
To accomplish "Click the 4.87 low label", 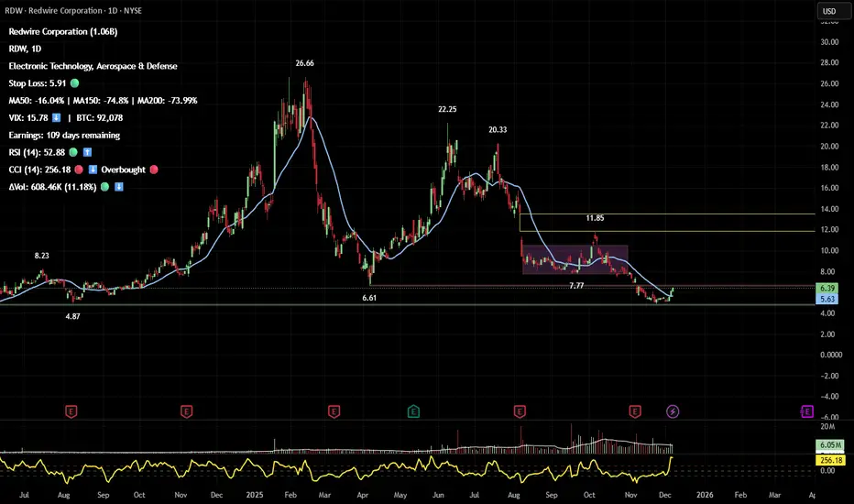I will tap(72, 316).
